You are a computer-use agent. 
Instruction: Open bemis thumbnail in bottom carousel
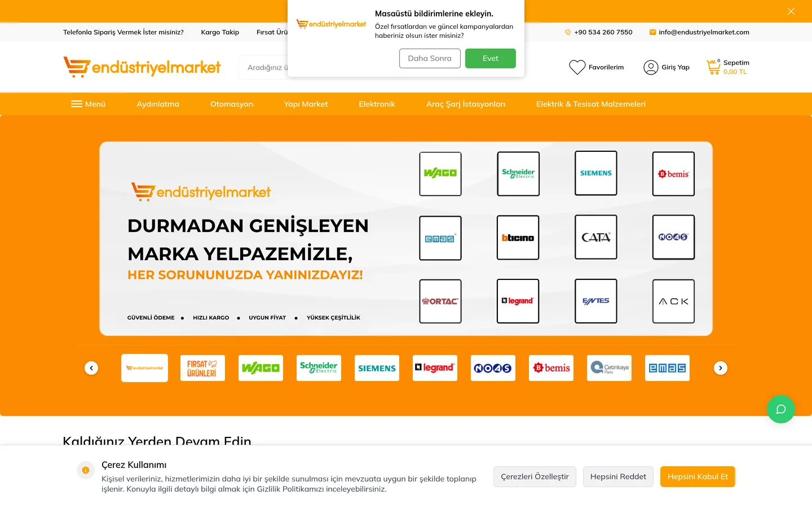(551, 368)
